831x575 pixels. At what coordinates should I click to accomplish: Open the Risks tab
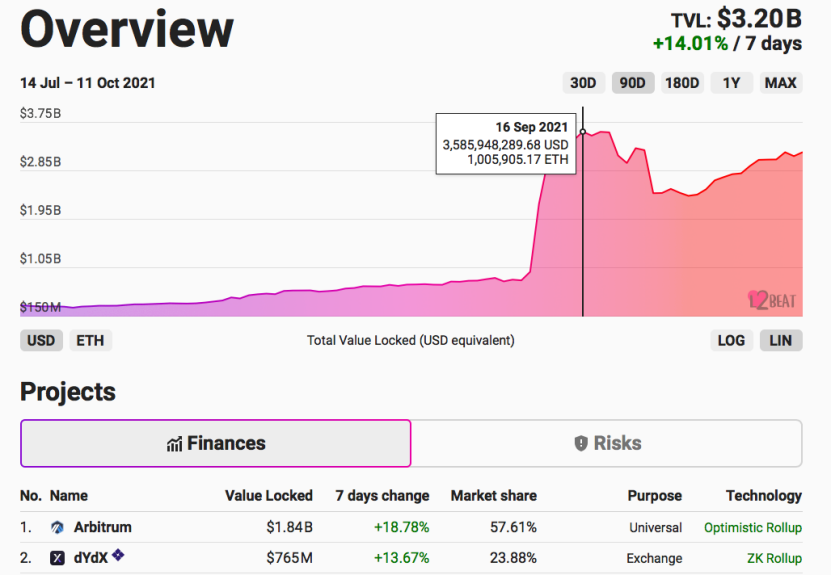(607, 444)
